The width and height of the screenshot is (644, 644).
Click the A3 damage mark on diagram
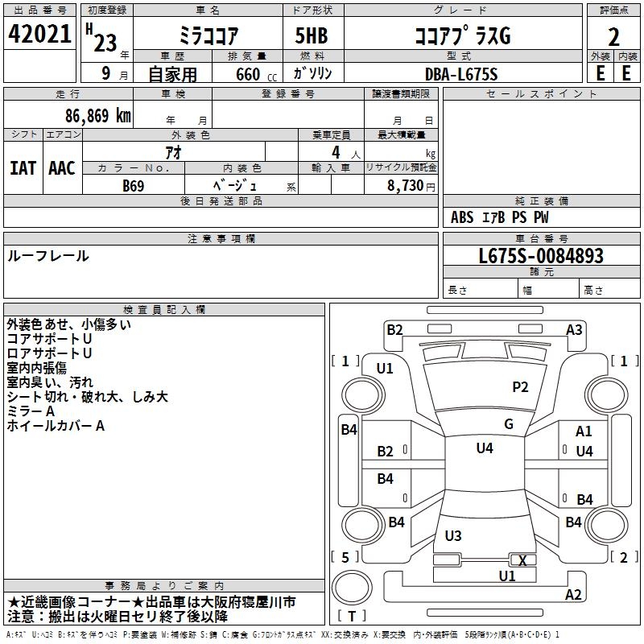click(x=574, y=330)
